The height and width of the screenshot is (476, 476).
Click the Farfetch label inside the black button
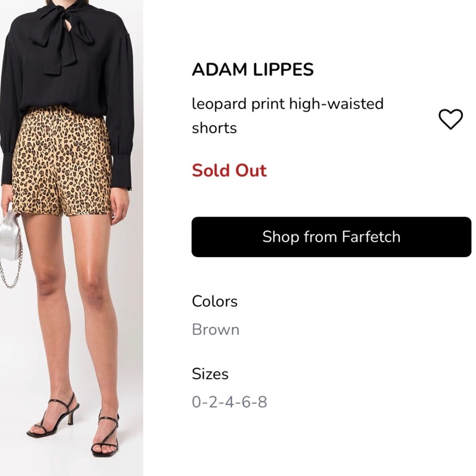371,237
